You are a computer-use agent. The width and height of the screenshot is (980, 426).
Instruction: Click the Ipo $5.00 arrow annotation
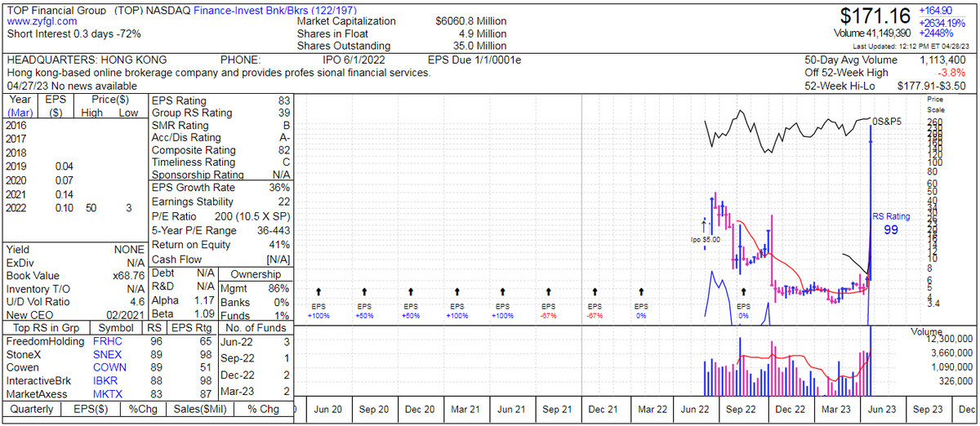coord(703,230)
